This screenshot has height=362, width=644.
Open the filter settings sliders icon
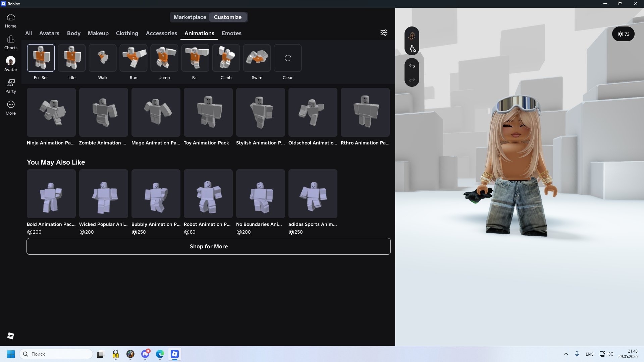[384, 33]
